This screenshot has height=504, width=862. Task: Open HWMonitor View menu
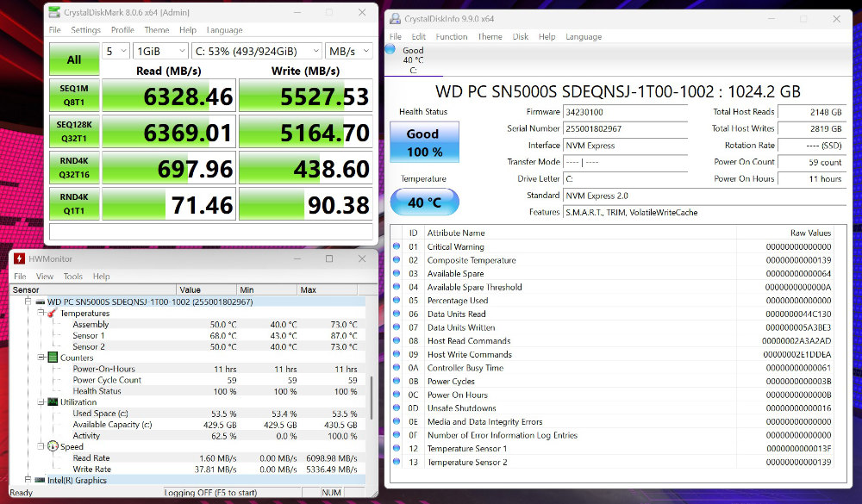click(45, 276)
